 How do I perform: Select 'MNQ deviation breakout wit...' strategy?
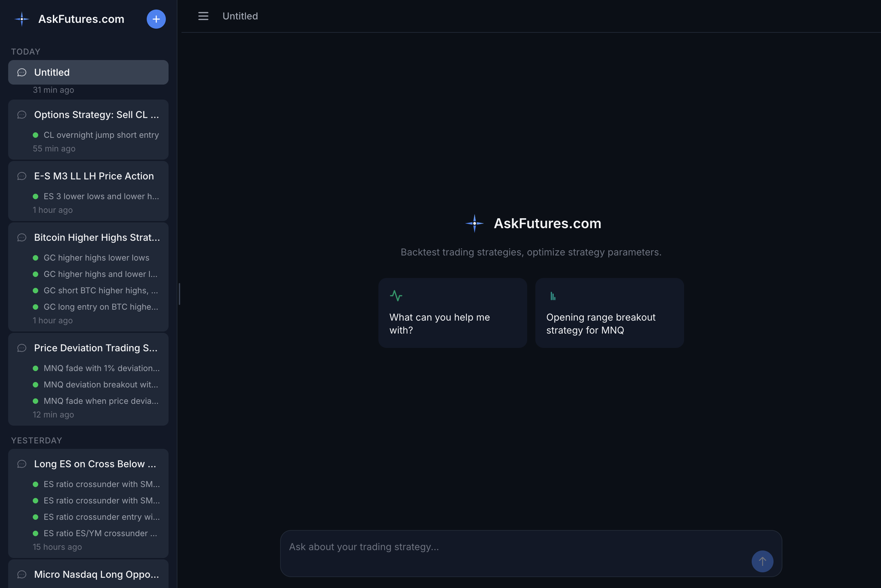(x=96, y=385)
